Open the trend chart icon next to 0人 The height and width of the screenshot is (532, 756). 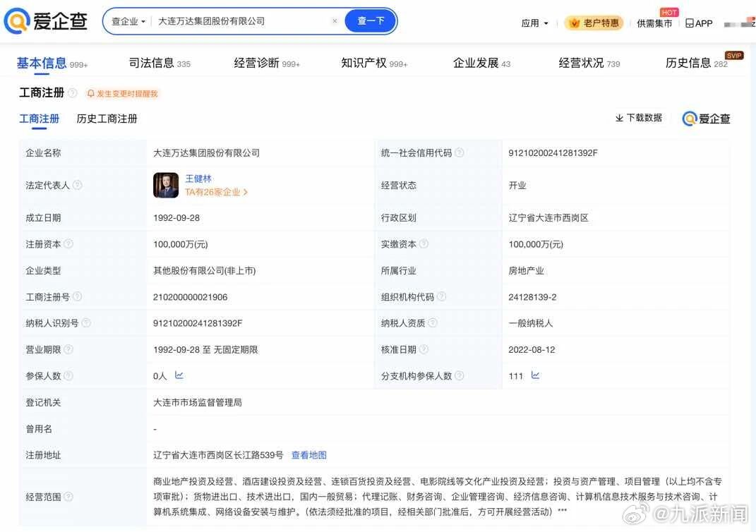[x=179, y=375]
